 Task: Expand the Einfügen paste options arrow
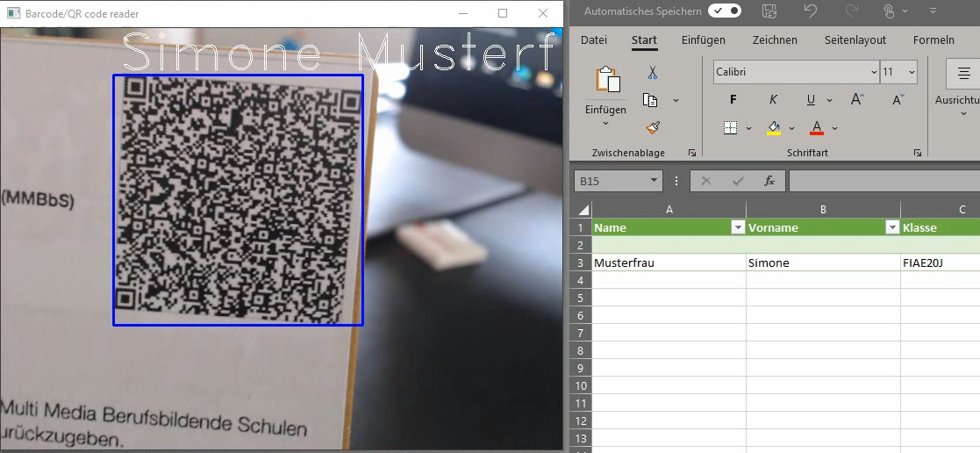coord(605,123)
